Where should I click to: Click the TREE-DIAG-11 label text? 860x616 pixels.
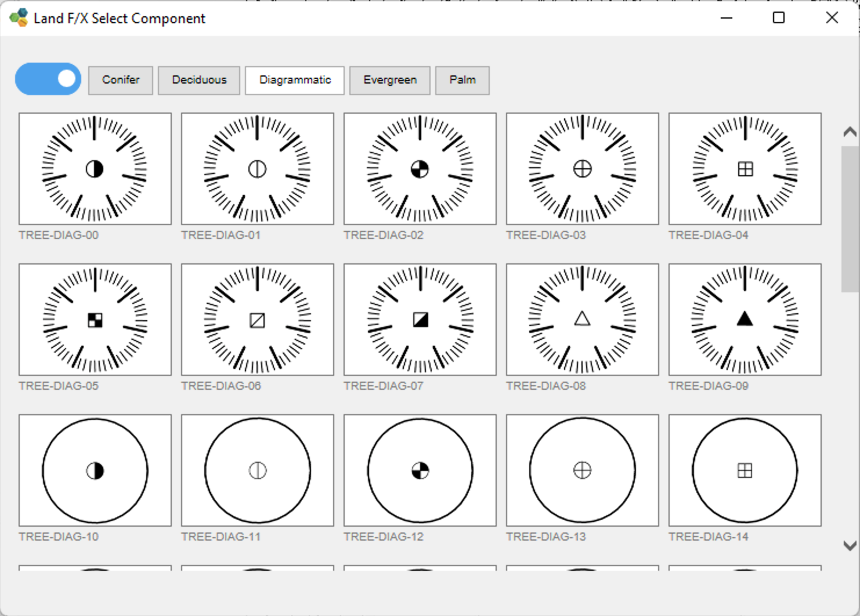click(x=221, y=537)
